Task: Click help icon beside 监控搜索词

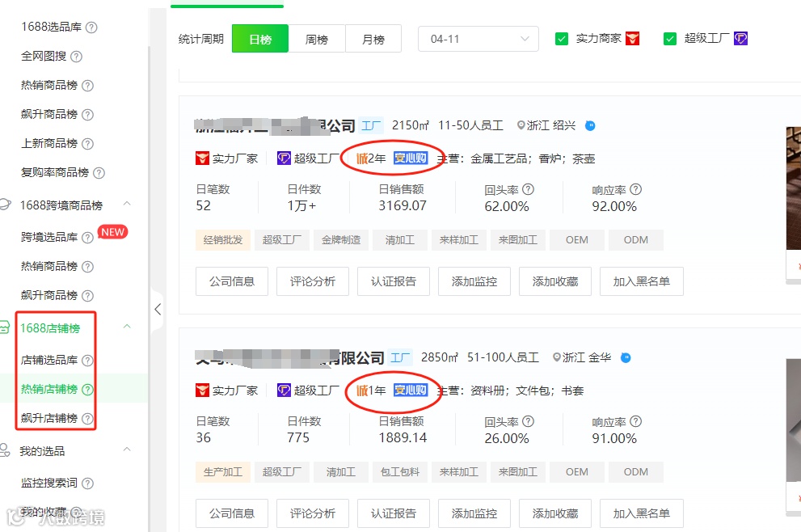Action: (x=87, y=483)
